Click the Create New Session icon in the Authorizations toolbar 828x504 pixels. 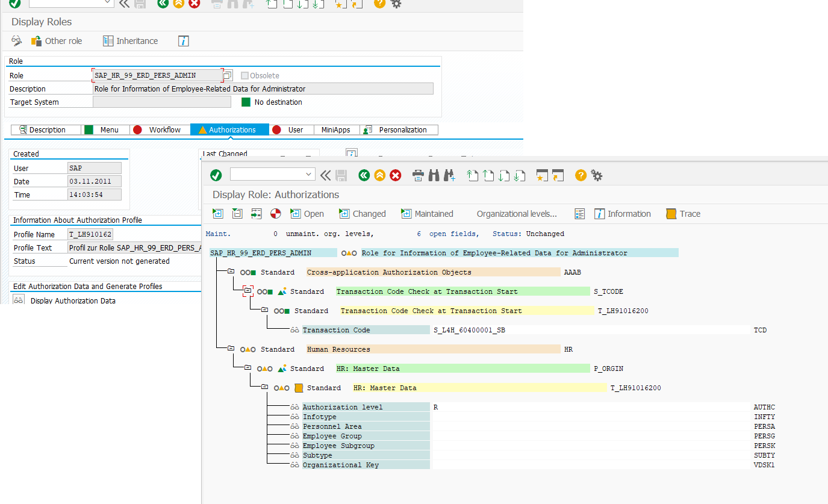[542, 175]
